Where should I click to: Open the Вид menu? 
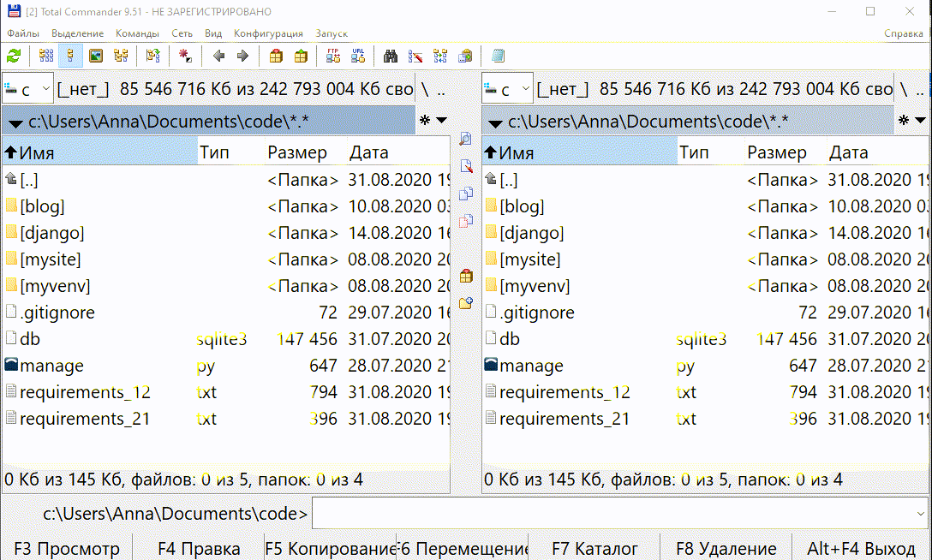tap(212, 34)
